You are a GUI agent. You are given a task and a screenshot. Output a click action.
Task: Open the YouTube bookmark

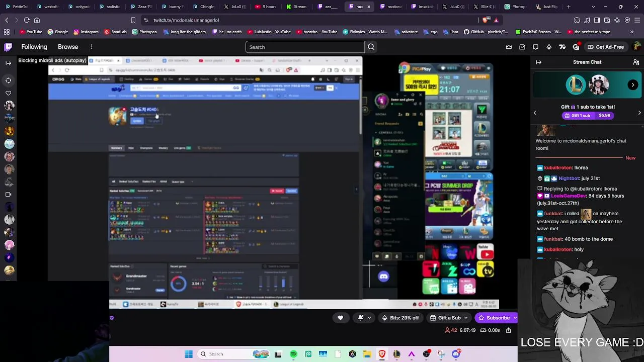(x=31, y=32)
